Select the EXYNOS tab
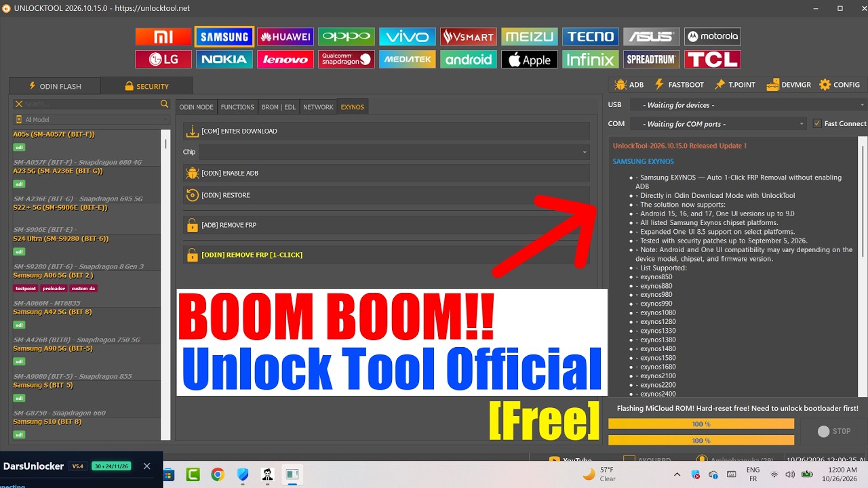The image size is (868, 488). click(x=353, y=107)
